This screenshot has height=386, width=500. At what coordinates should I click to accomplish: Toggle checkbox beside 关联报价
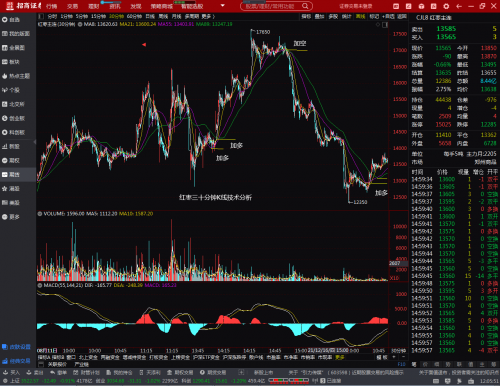click(41, 364)
